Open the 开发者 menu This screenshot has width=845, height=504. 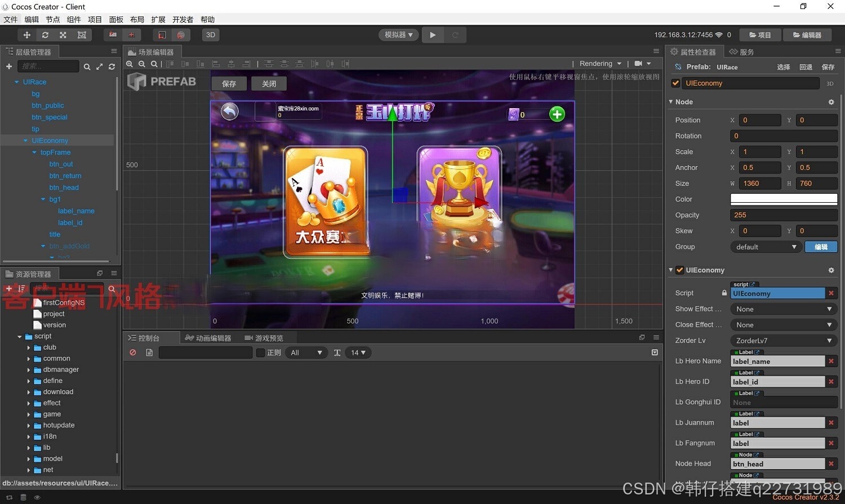[183, 19]
